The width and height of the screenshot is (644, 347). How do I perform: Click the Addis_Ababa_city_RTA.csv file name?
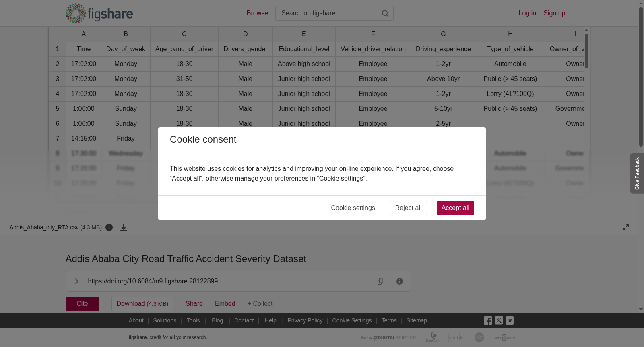44,227
